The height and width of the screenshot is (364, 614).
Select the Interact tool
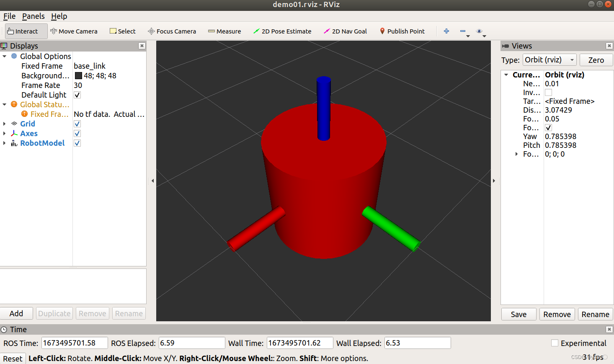coord(26,31)
